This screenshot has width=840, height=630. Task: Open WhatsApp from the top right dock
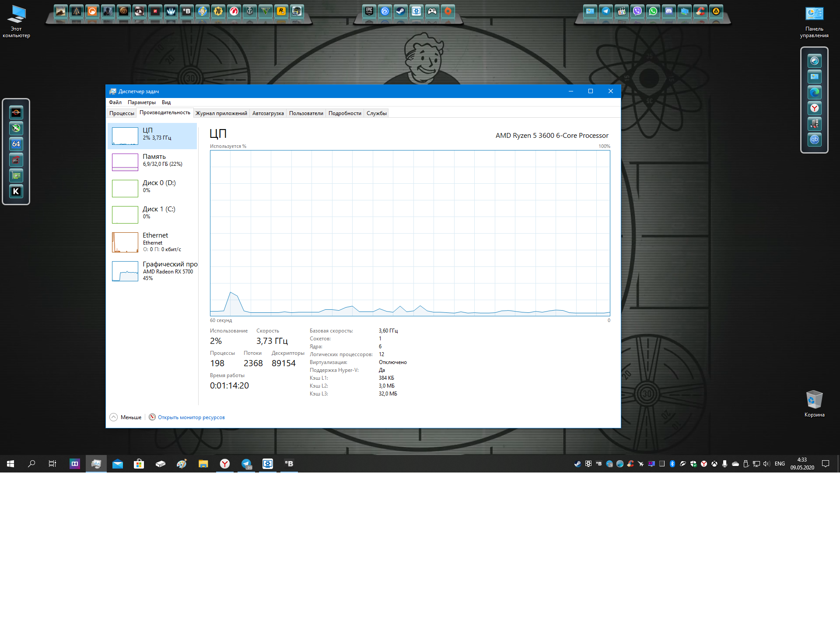pyautogui.click(x=653, y=11)
